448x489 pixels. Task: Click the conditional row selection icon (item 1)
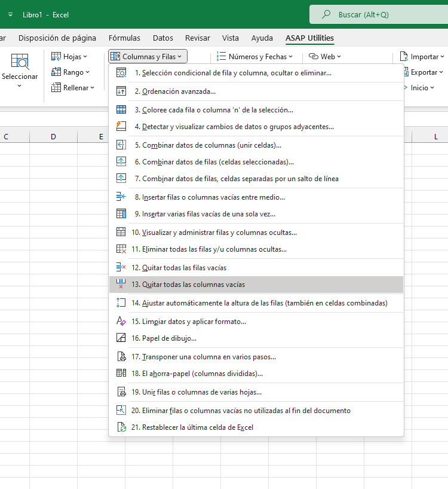pyautogui.click(x=121, y=73)
